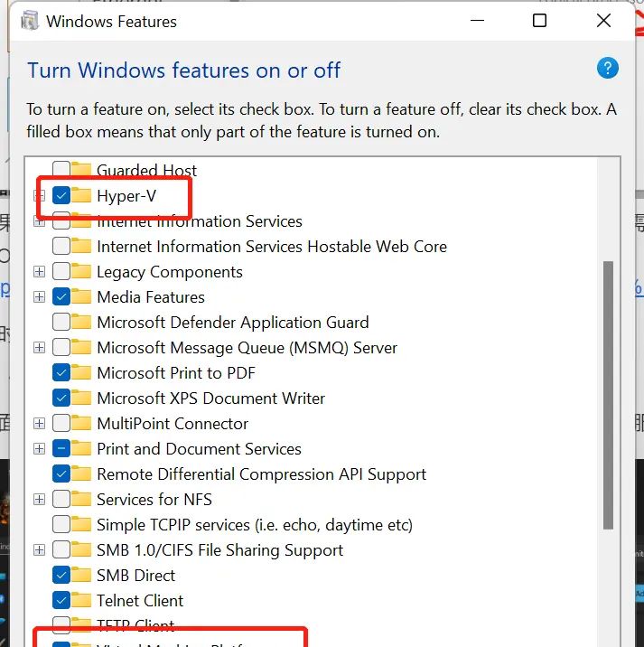Viewport: 644px width, 647px height.
Task: Enable the Guarded Host checkbox
Action: click(61, 170)
